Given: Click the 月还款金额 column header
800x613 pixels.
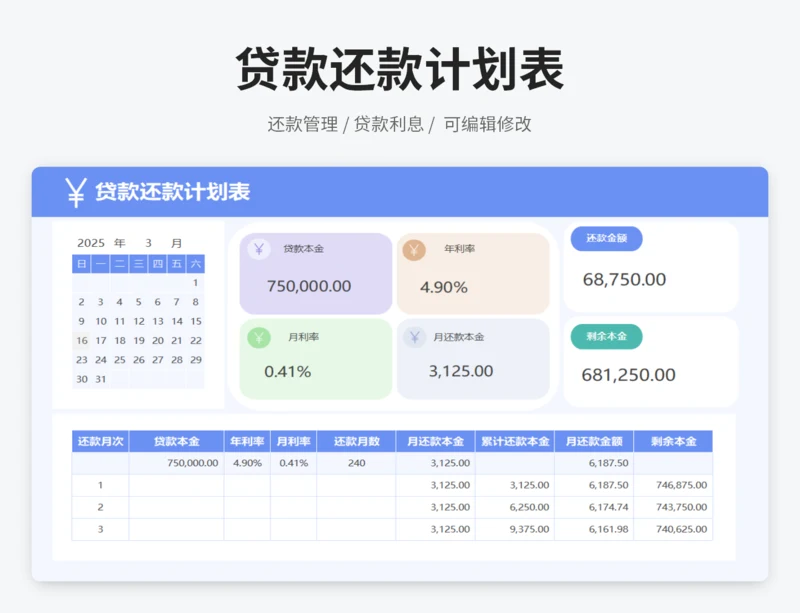Looking at the screenshot, I should pos(594,442).
